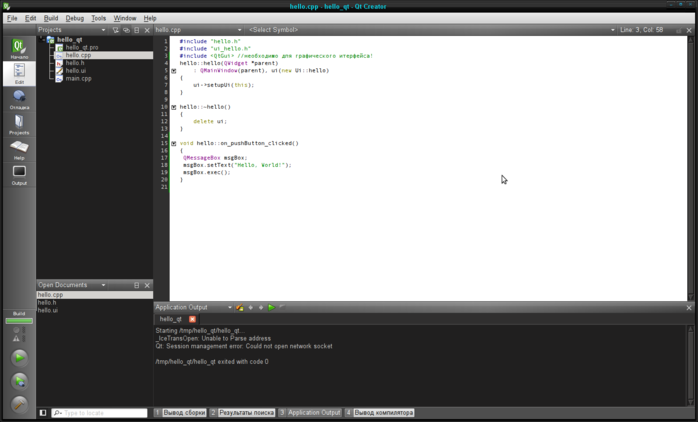Build the project with hammer button
698x422 pixels.
(19, 404)
